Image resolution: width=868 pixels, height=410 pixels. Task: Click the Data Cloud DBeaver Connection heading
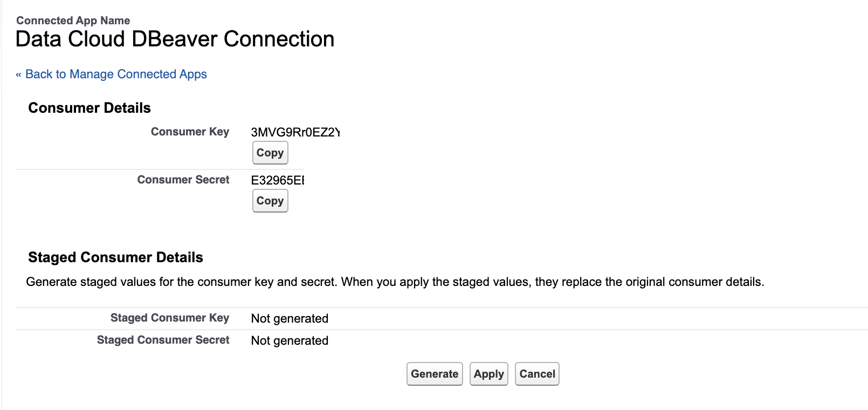174,38
